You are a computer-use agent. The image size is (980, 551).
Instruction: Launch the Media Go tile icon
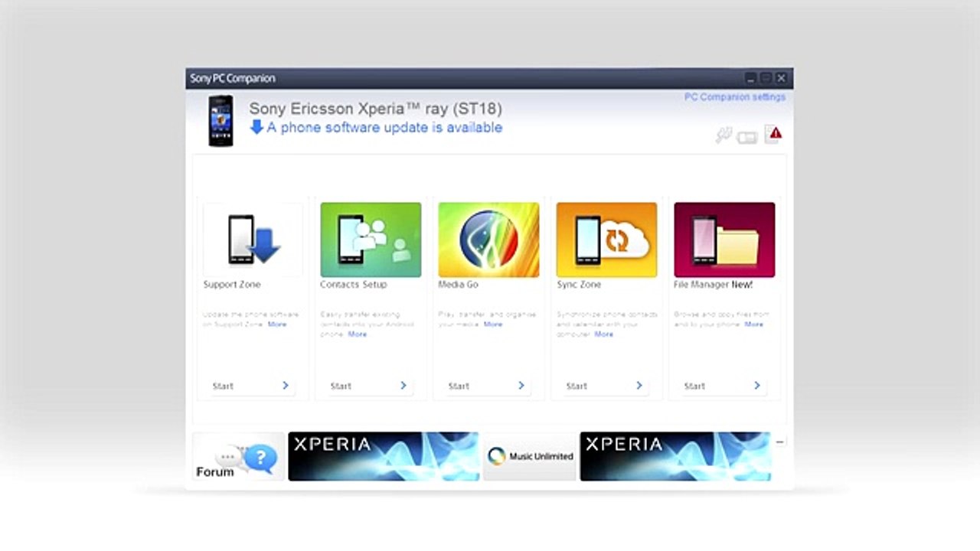click(x=488, y=240)
